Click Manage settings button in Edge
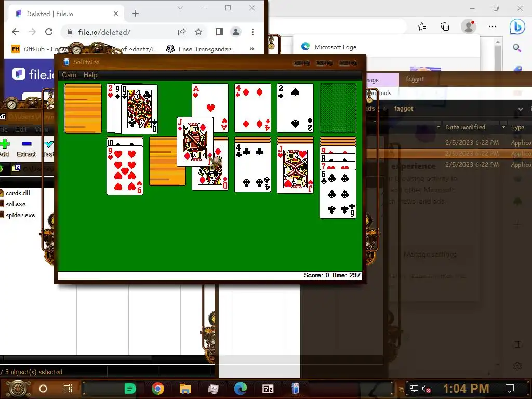The image size is (532, 399). click(x=430, y=255)
